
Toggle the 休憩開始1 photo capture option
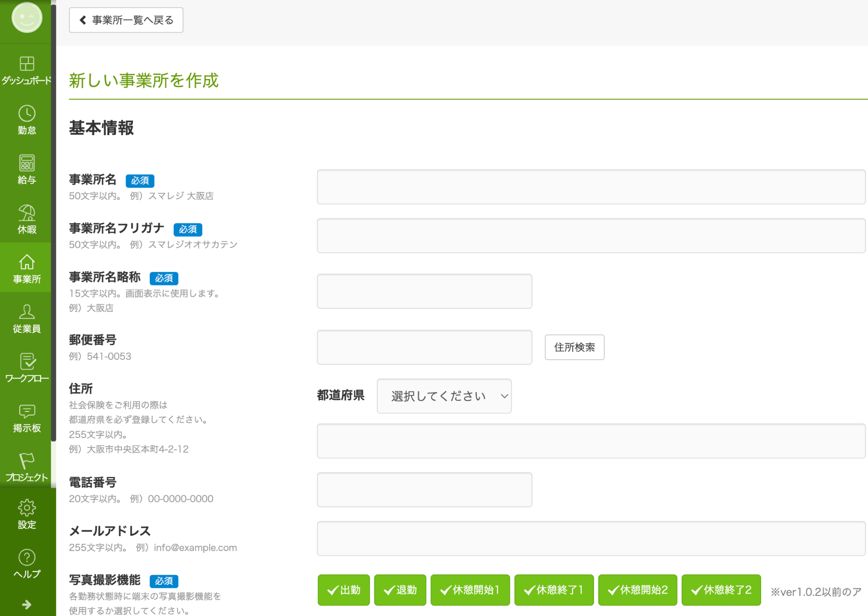pos(470,590)
